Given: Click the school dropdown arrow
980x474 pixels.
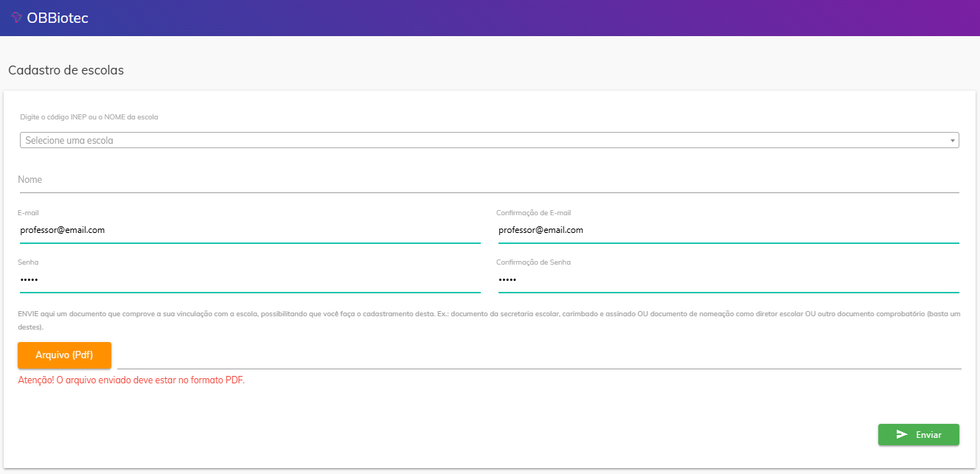Looking at the screenshot, I should (952, 140).
